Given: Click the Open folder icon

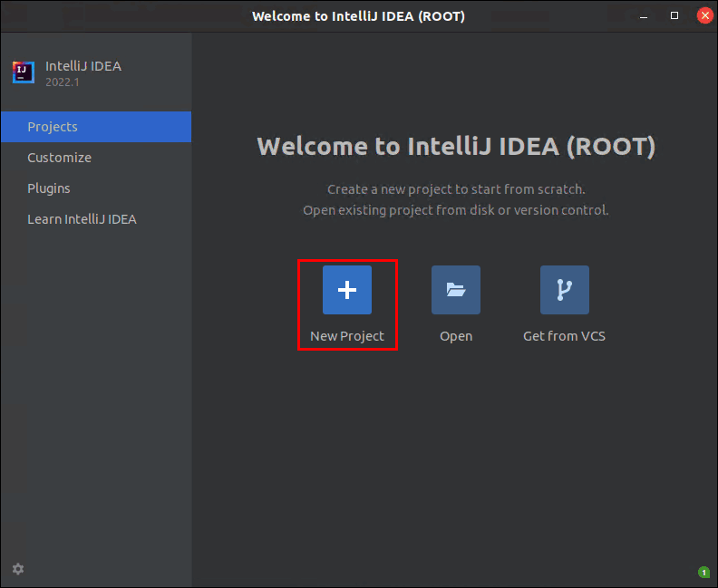Looking at the screenshot, I should click(456, 290).
